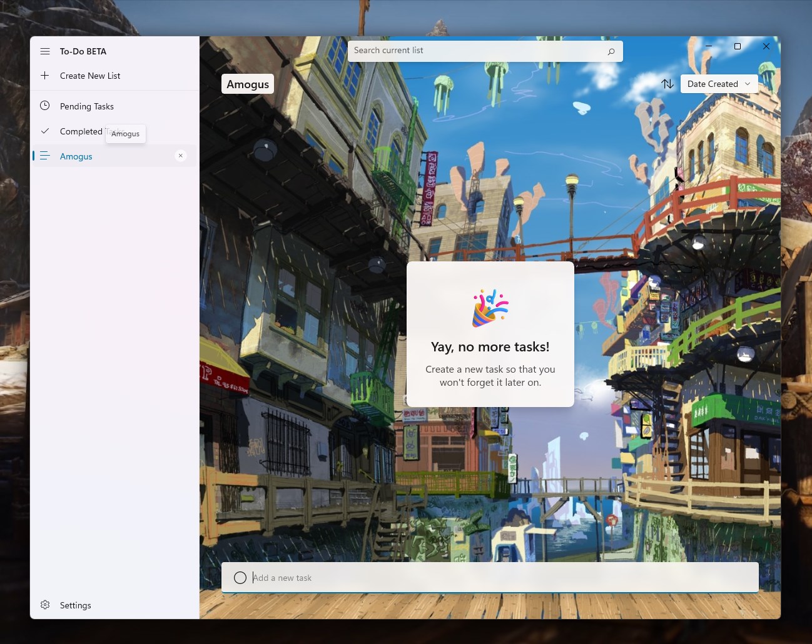Expand the sort dropdown chevron arrow

tap(748, 84)
